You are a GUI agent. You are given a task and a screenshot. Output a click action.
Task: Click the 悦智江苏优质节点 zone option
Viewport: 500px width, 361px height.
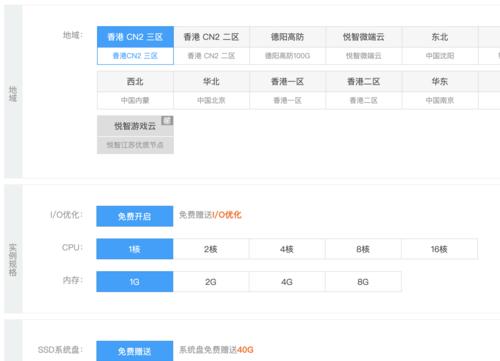(135, 145)
